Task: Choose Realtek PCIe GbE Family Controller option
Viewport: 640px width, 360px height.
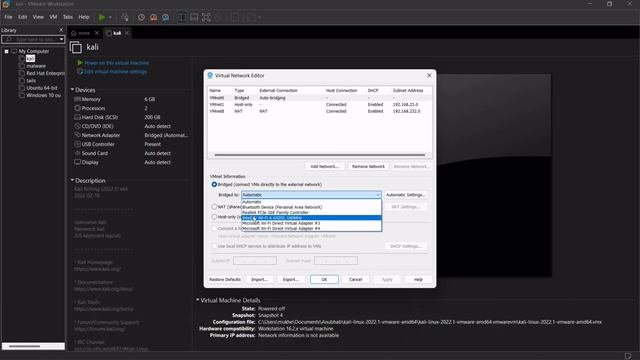Action: (311, 212)
